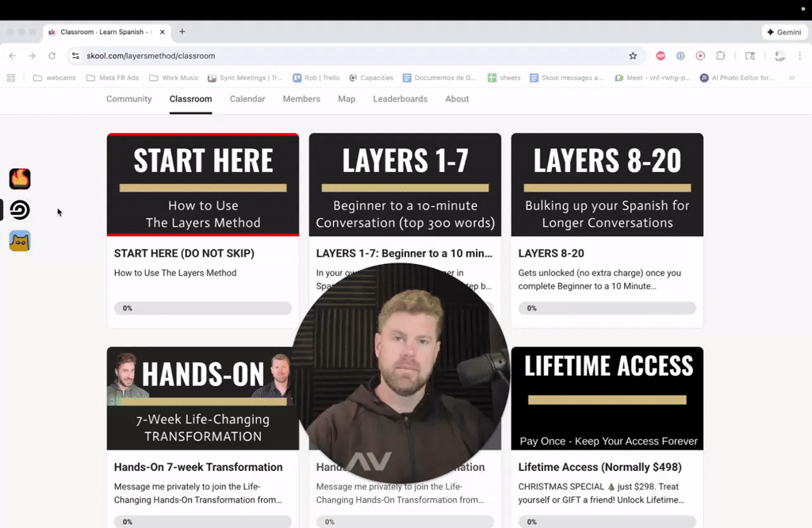Click the Lifetime Access (Normally $498) title
This screenshot has width=812, height=528.
click(599, 467)
